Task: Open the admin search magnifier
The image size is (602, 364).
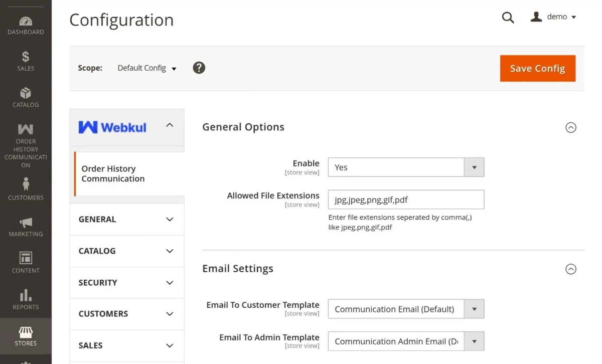Action: click(508, 17)
